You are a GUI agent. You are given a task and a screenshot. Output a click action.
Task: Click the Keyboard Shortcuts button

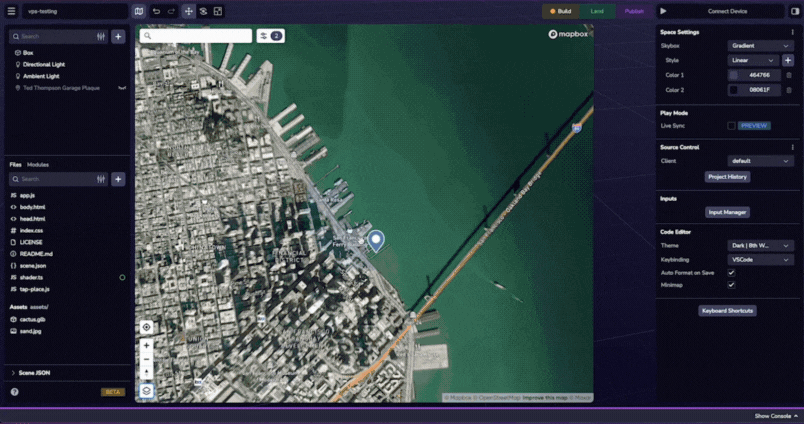tap(727, 311)
